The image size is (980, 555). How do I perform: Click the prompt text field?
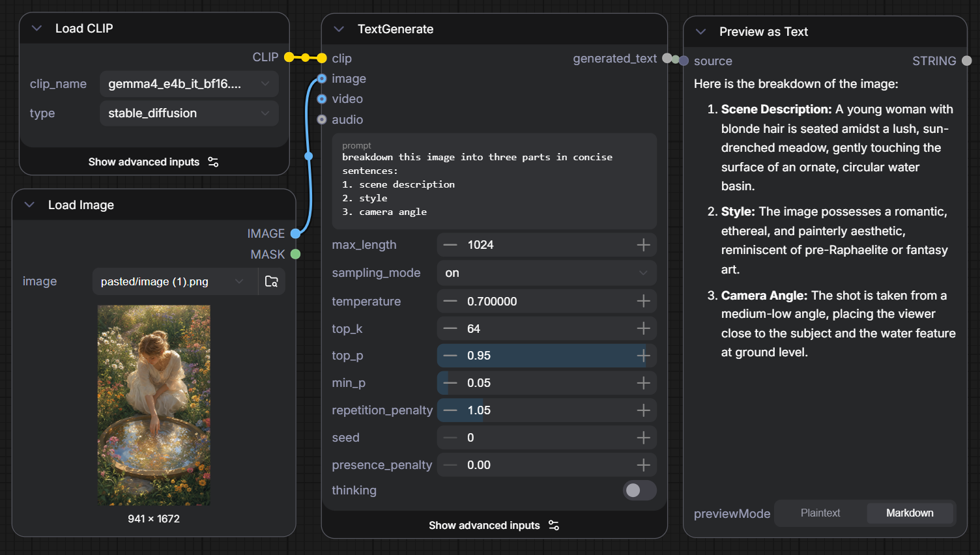[x=495, y=181]
